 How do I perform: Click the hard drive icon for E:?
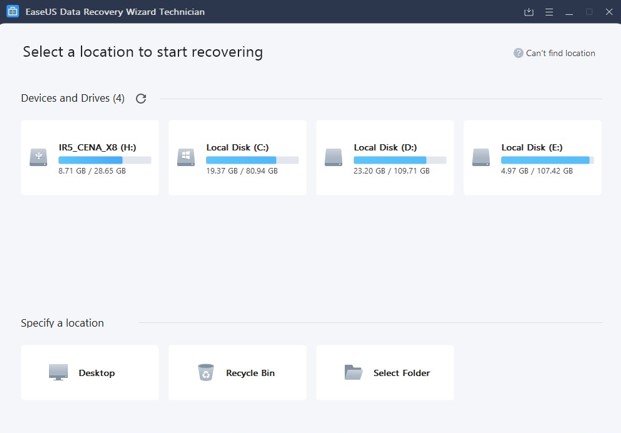[x=481, y=157]
